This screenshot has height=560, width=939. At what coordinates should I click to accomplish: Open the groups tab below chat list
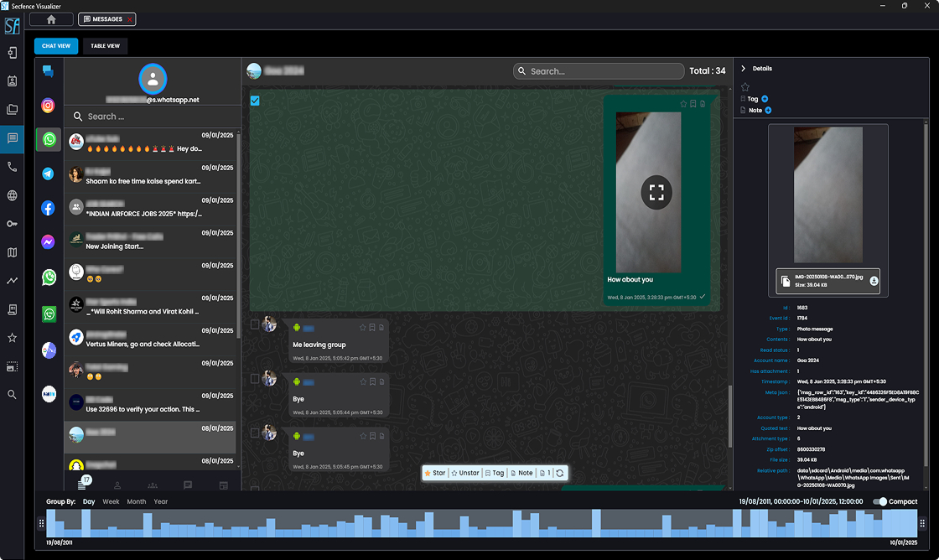pos(153,485)
